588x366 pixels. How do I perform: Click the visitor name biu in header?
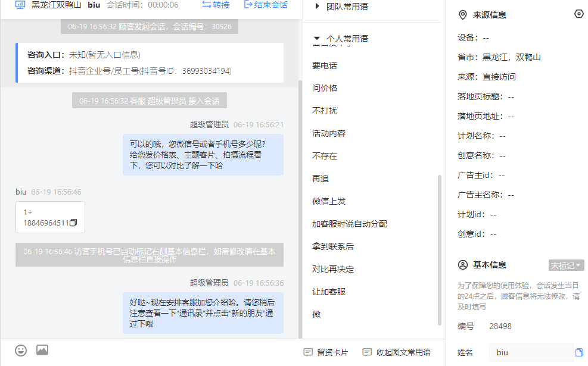94,5
